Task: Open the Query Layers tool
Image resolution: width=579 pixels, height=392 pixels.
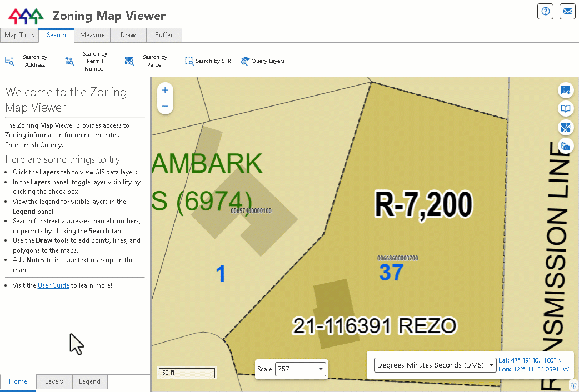Action: tap(263, 61)
